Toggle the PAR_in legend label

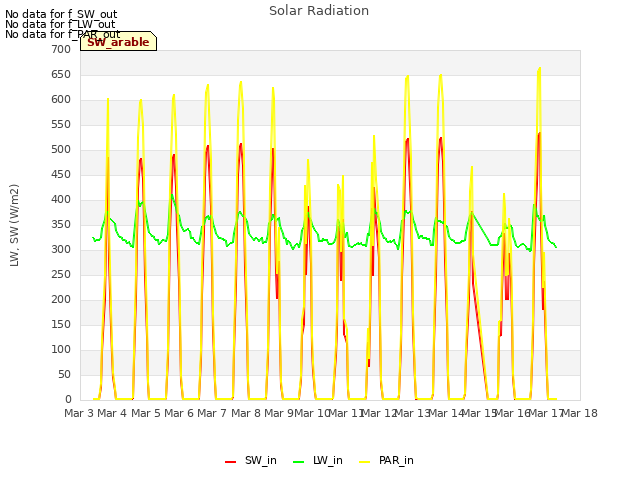point(396,460)
